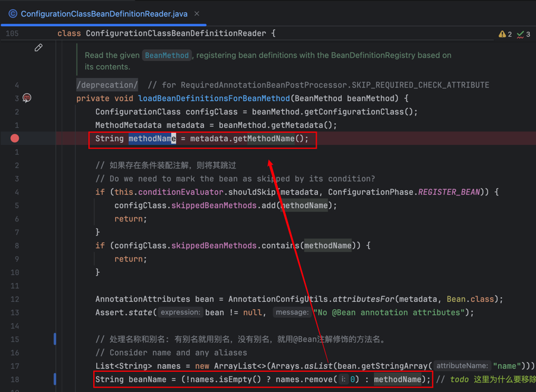Viewport: 536px width, 392px height.
Task: Click the method gutter icon beside loadBeanDefinitionsForBeanMethod
Action: (x=27, y=98)
